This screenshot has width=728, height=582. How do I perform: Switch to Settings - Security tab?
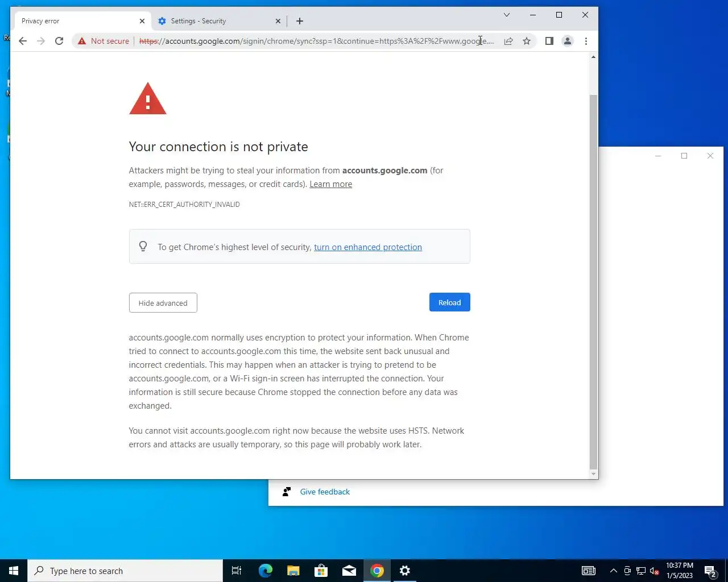point(220,21)
